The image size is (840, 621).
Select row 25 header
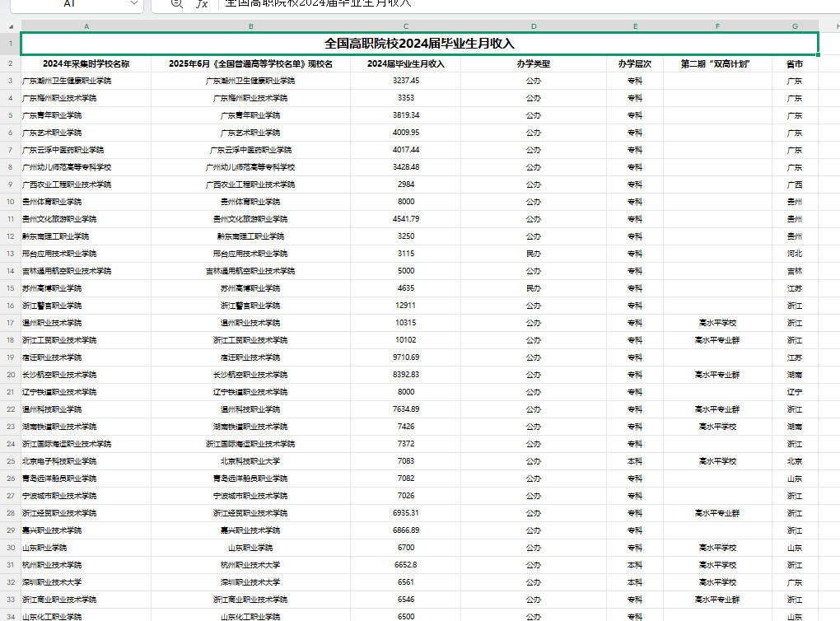pyautogui.click(x=10, y=461)
